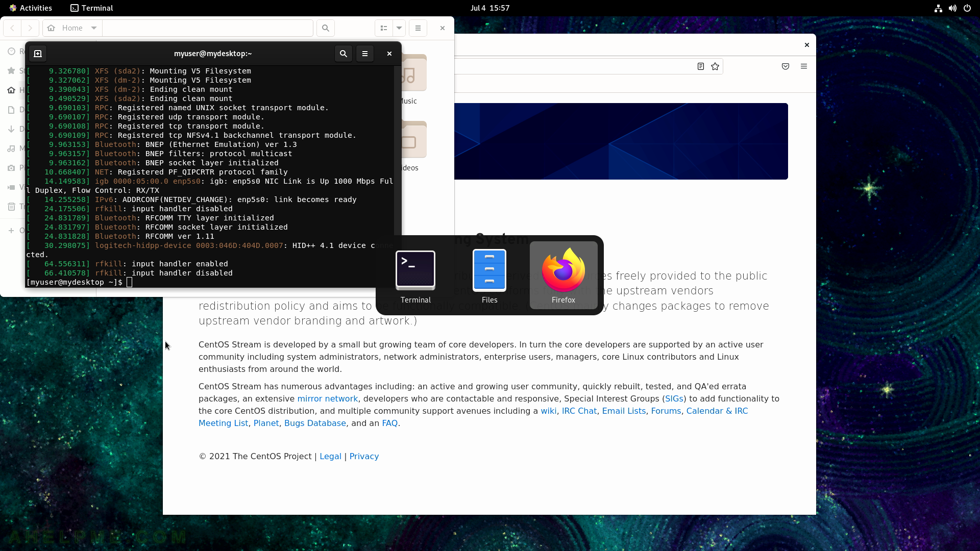Open the Legal footer link
Viewport: 980px width, 551px height.
coord(330,457)
